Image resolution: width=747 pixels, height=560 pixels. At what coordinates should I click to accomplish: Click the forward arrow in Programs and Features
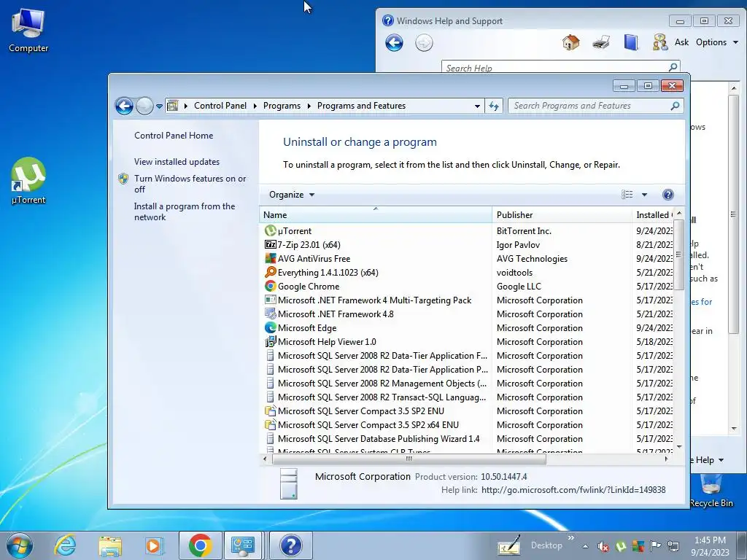(144, 106)
